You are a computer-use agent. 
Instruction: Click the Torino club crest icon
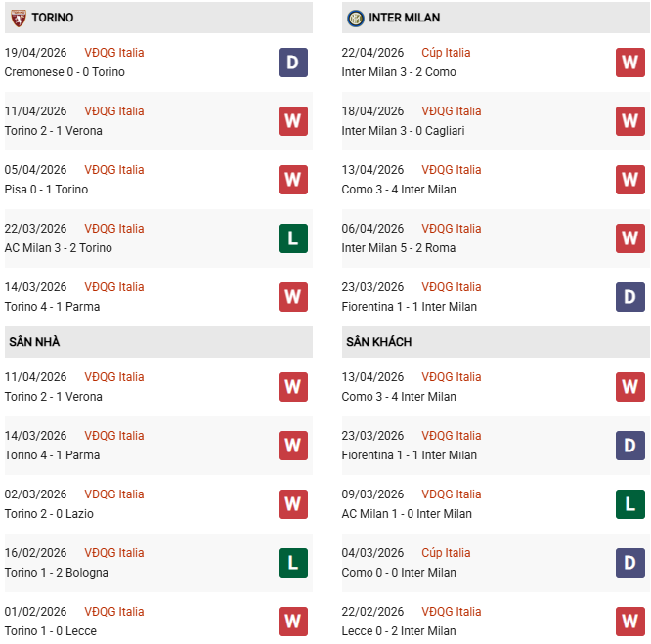pyautogui.click(x=18, y=18)
